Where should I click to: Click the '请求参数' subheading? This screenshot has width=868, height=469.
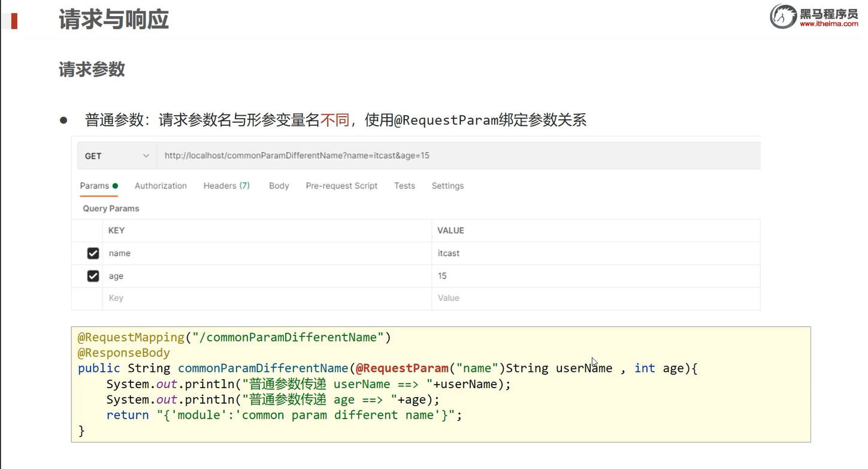[x=92, y=69]
